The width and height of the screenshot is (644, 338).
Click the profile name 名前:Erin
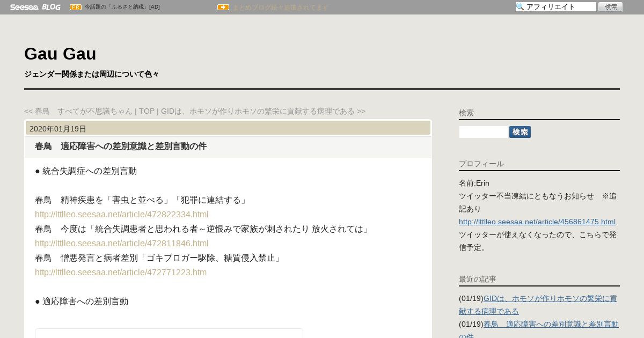(474, 183)
